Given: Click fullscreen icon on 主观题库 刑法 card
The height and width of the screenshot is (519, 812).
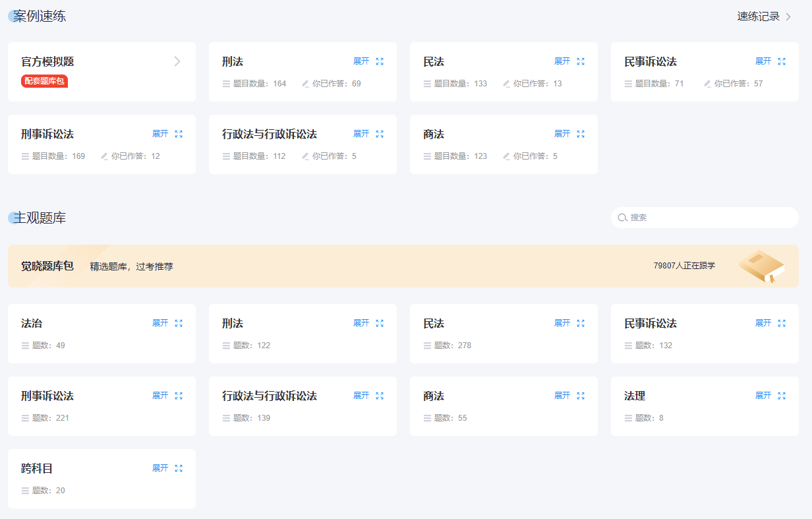Looking at the screenshot, I should coord(380,323).
